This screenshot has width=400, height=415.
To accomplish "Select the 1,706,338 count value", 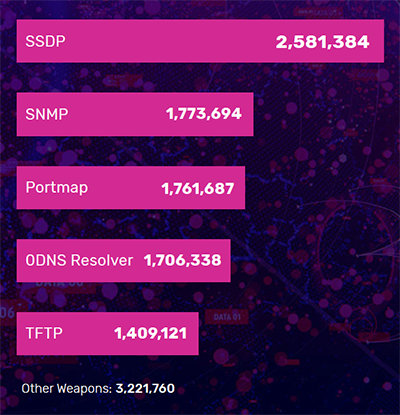I will pos(182,260).
